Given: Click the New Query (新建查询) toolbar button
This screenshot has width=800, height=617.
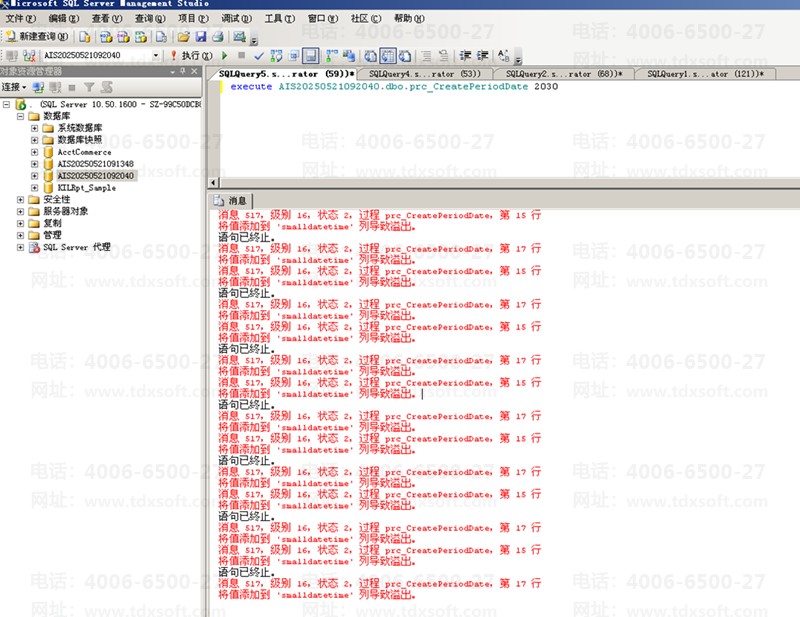Looking at the screenshot, I should pyautogui.click(x=38, y=37).
